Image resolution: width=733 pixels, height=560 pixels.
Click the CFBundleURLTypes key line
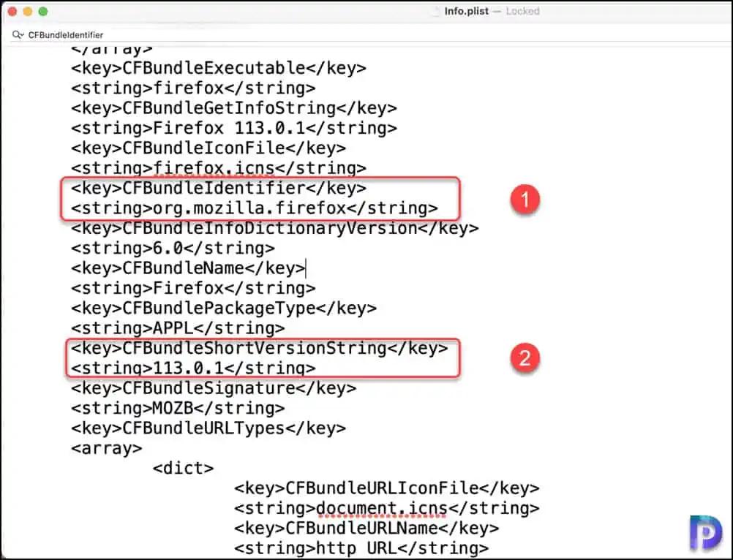(208, 428)
